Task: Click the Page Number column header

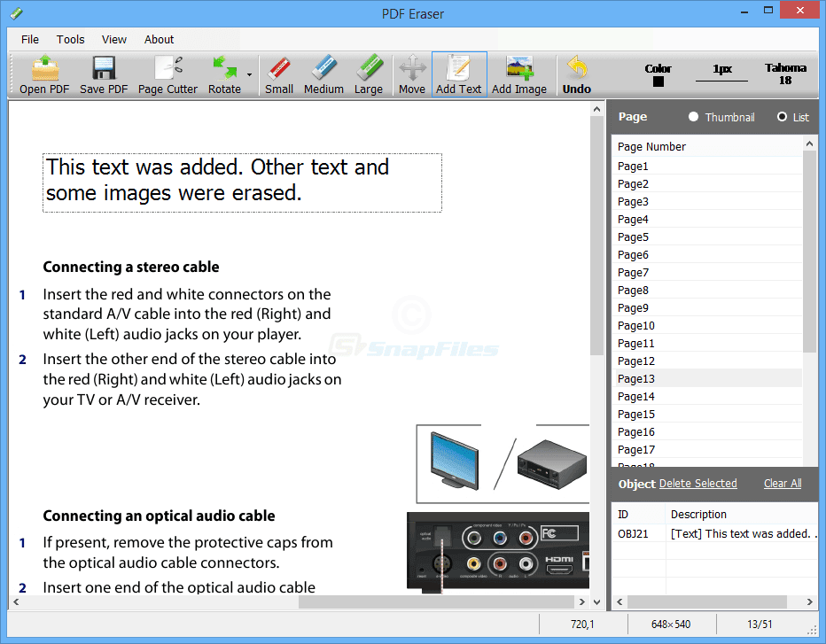Action: (x=707, y=147)
